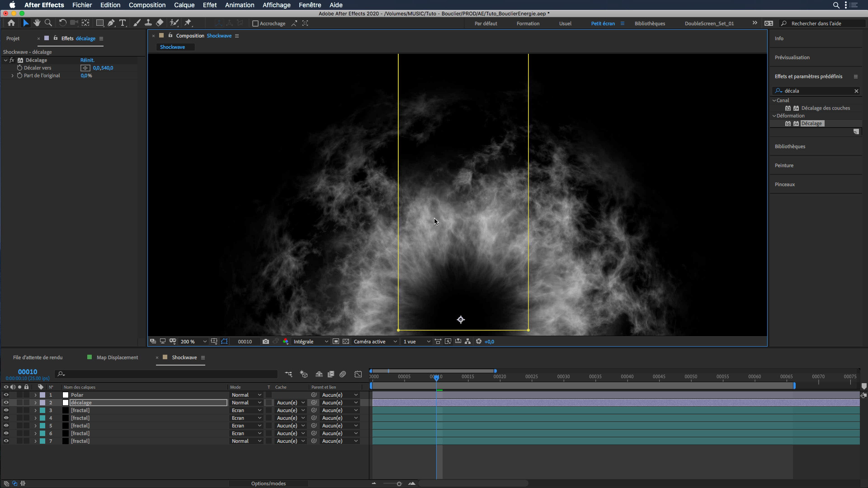Switch to Map Displacement timeline tab

pyautogui.click(x=117, y=357)
